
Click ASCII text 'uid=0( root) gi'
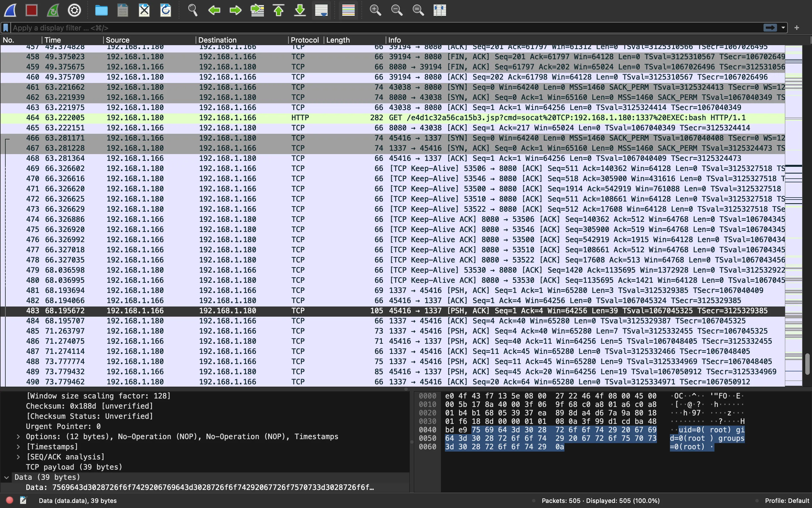click(711, 430)
